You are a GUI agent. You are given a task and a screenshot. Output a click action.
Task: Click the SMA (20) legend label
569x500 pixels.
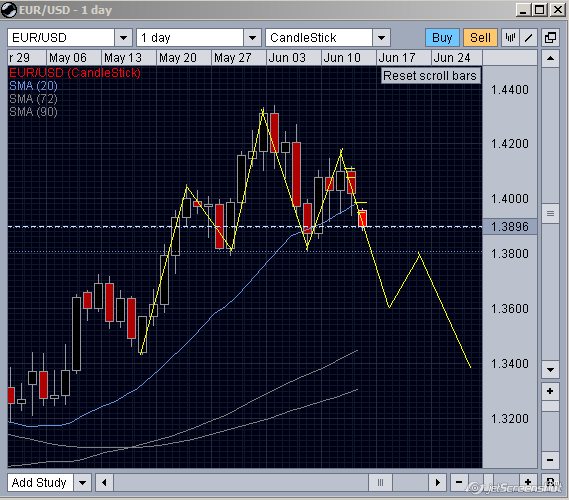point(33,86)
